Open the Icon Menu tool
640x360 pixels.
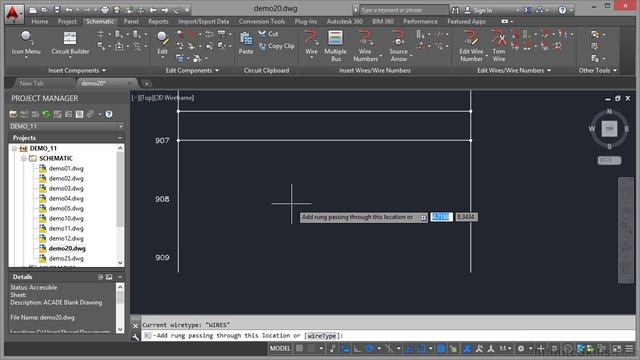26,43
